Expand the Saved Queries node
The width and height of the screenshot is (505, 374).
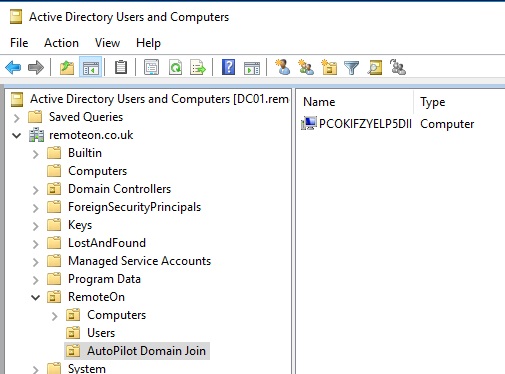[17, 118]
